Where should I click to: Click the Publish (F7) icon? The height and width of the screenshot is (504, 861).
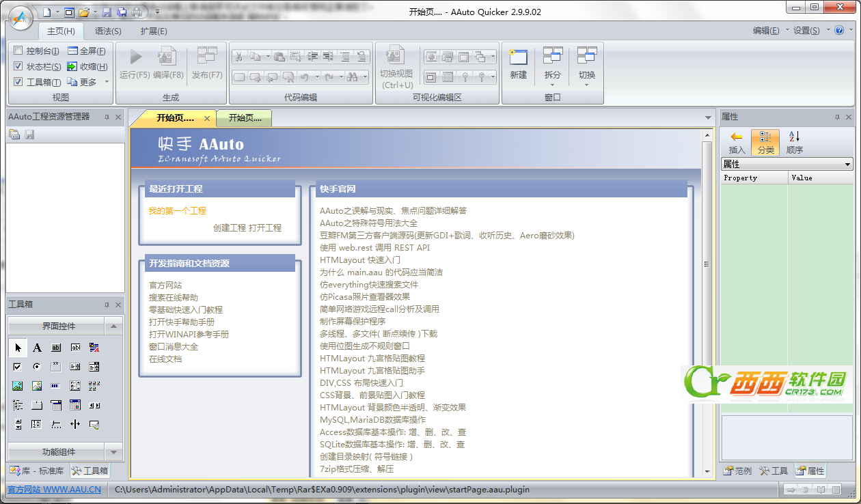click(x=207, y=56)
